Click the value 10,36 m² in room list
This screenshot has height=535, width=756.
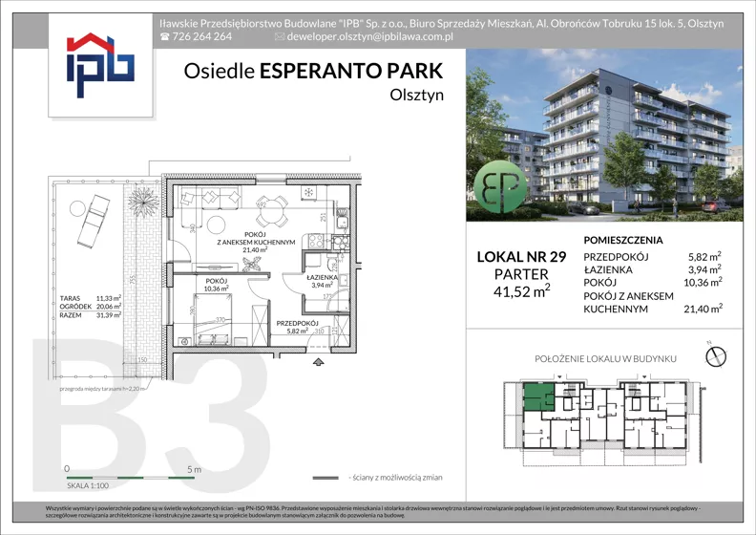tap(703, 282)
